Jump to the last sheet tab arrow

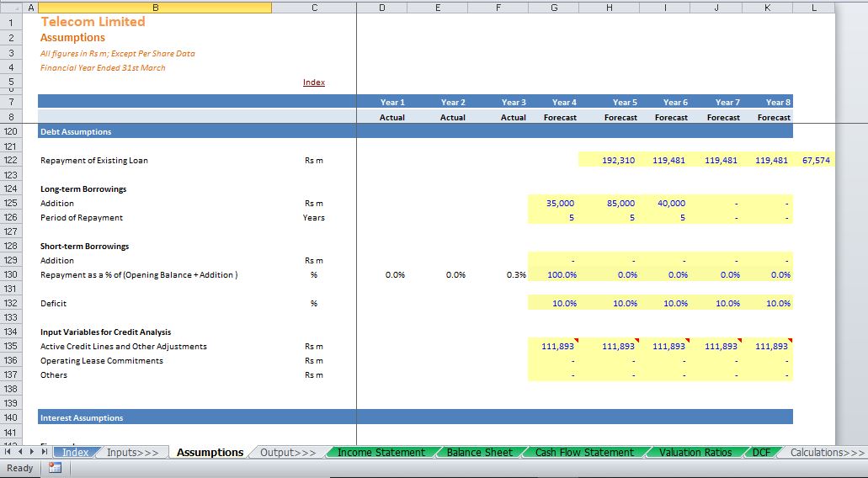point(45,452)
